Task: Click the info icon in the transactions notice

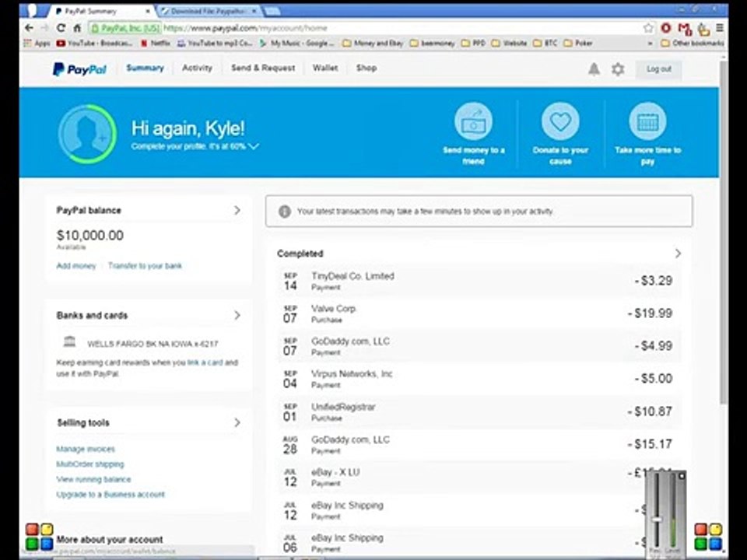Action: pos(285,211)
